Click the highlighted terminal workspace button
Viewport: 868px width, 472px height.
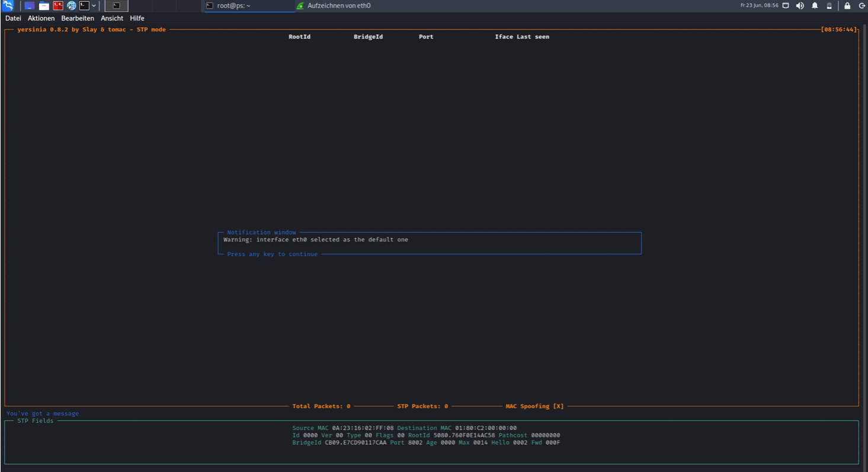pos(117,6)
